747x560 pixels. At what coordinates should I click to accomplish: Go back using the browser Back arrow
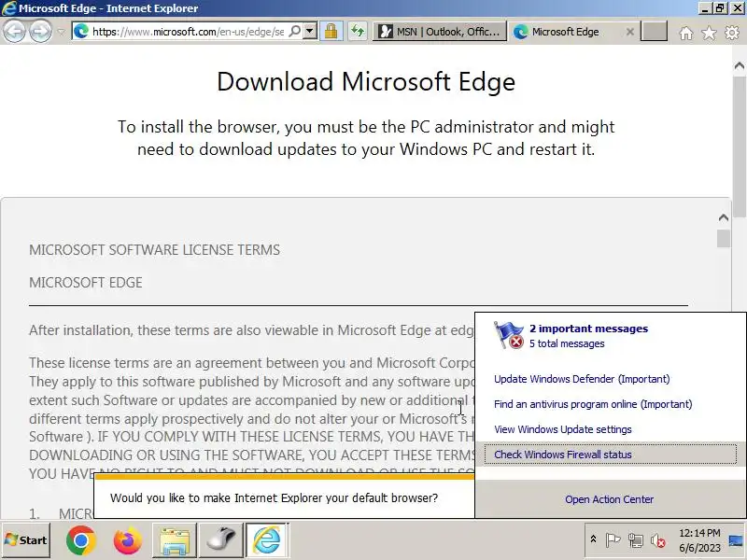tap(14, 32)
